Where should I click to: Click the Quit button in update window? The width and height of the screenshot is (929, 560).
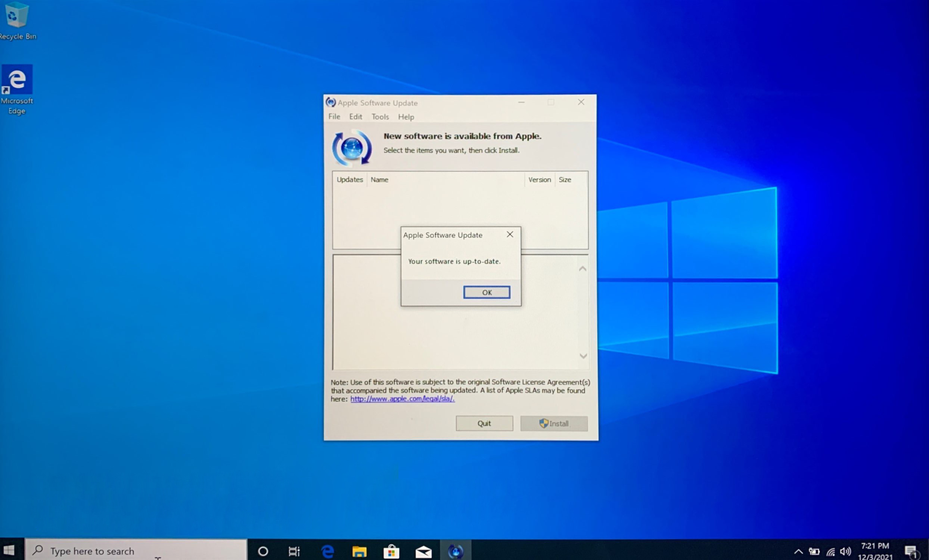click(484, 423)
